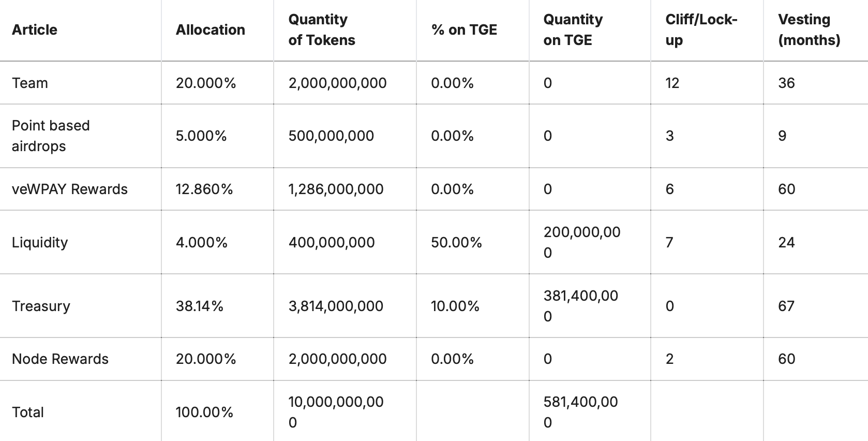The width and height of the screenshot is (868, 441).
Task: Click the 3,814,000,000 token quantity cell
Action: click(x=336, y=306)
